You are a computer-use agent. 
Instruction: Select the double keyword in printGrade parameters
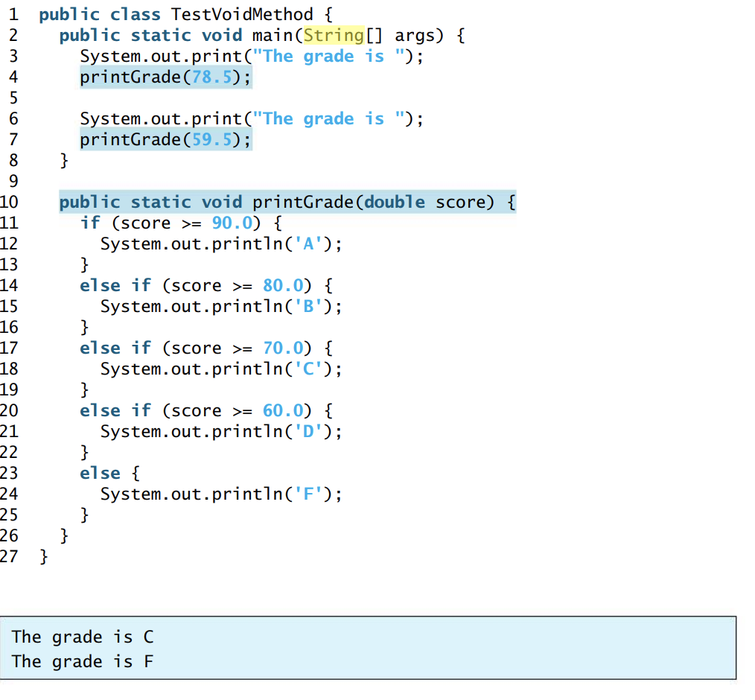(394, 202)
